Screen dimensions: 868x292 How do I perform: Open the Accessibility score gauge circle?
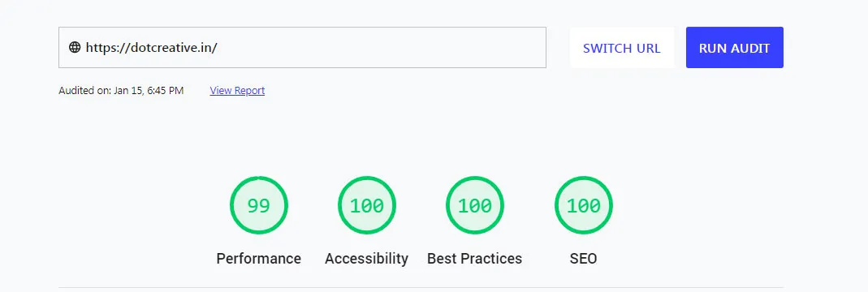point(366,205)
